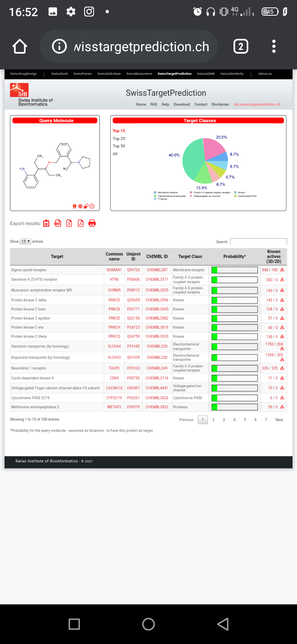Screen dimensions: 297x644
Task: Go to page 2 of results
Action: point(213,420)
